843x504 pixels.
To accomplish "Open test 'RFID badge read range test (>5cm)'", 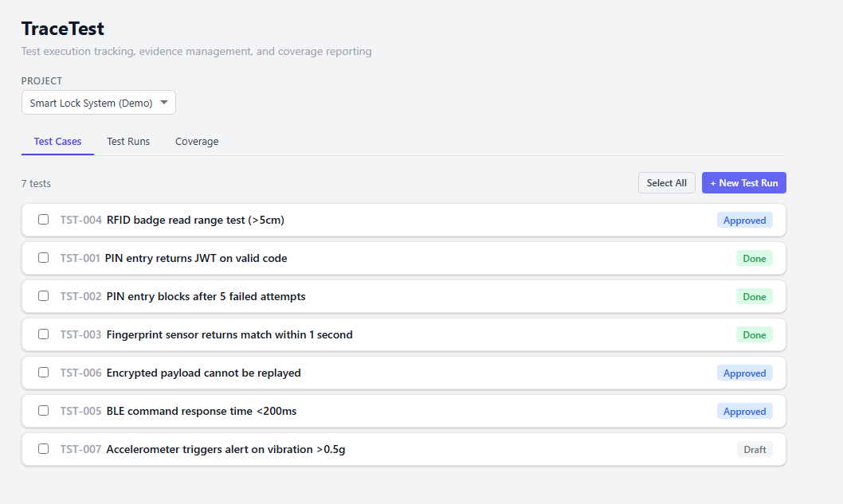I will [195, 220].
